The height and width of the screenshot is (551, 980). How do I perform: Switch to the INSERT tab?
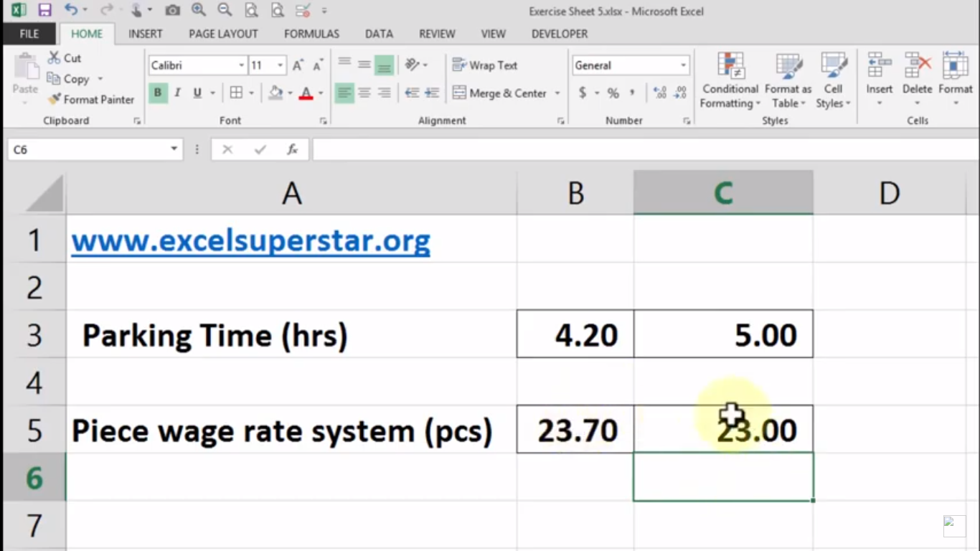(x=146, y=34)
